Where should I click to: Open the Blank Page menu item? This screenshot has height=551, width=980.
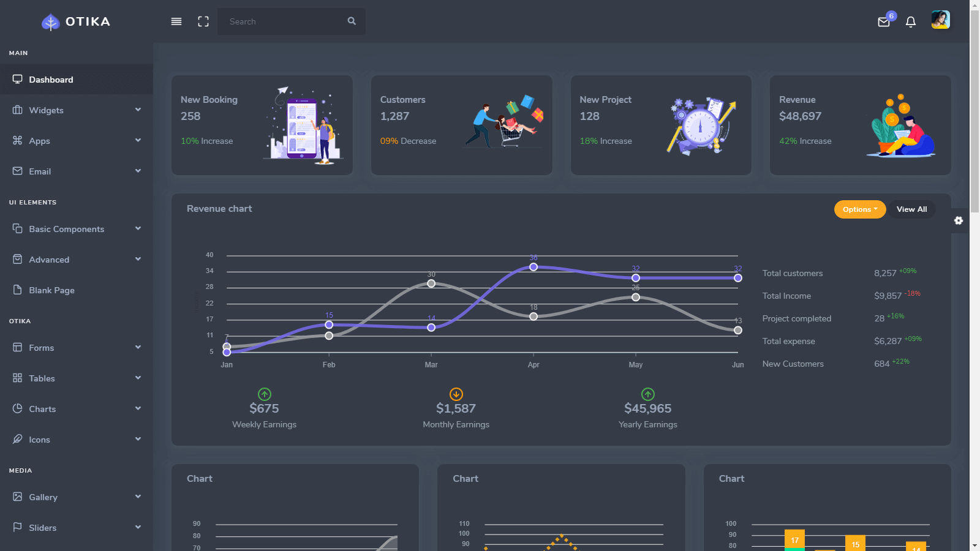pyautogui.click(x=77, y=290)
